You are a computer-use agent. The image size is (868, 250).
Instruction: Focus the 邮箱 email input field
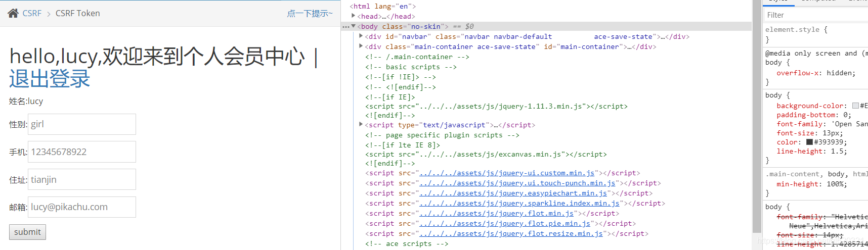82,207
